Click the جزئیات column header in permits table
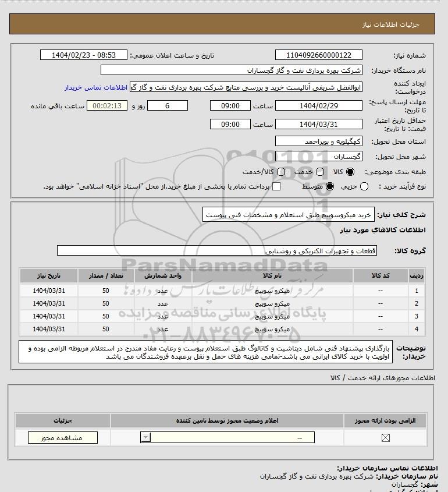The image size is (448, 492). pos(63,421)
